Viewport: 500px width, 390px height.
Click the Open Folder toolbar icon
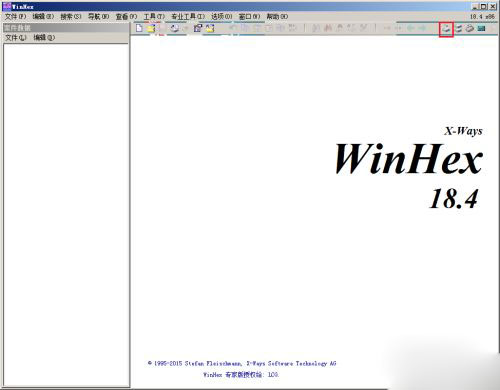(210, 28)
